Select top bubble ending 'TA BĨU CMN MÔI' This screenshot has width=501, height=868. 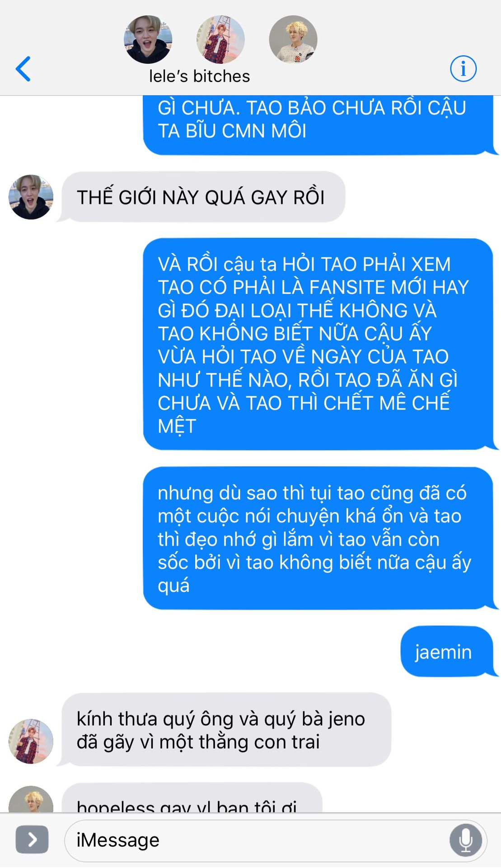[318, 125]
